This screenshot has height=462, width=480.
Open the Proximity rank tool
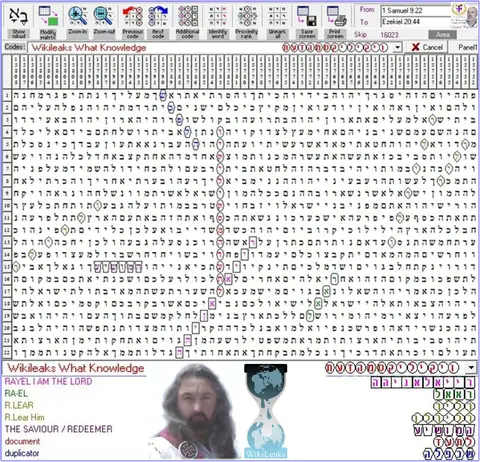point(247,21)
